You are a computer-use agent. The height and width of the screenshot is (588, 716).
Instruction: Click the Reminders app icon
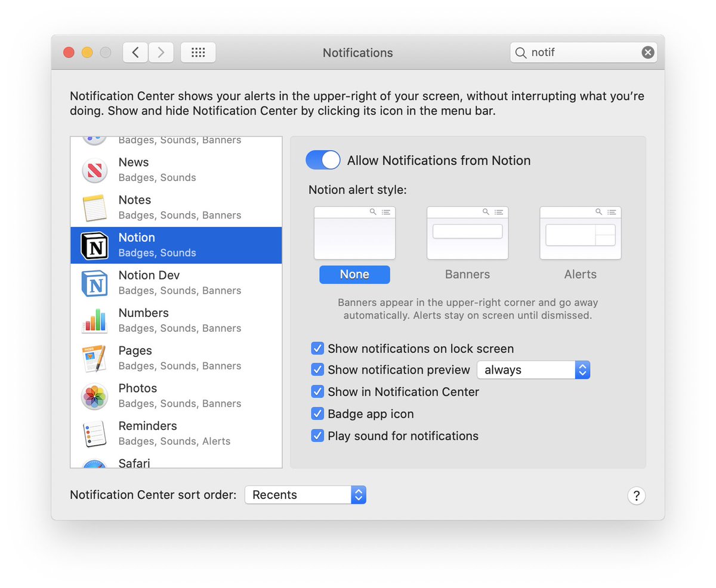click(94, 434)
